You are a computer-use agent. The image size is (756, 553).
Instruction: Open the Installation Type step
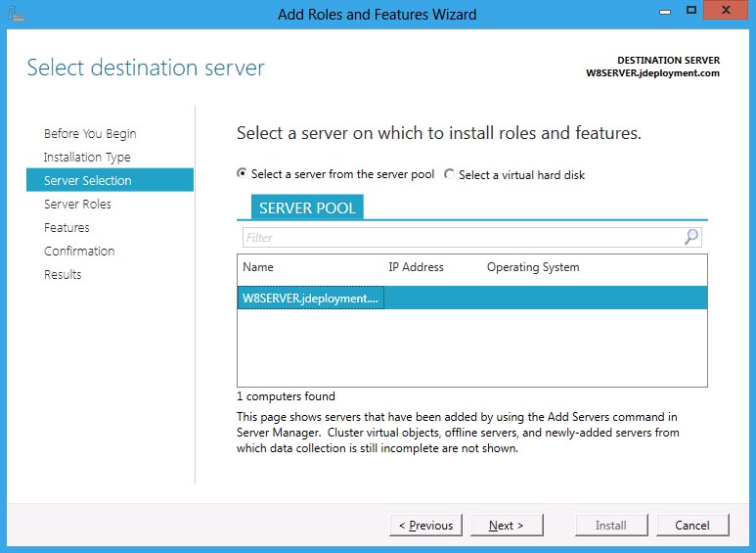point(87,158)
